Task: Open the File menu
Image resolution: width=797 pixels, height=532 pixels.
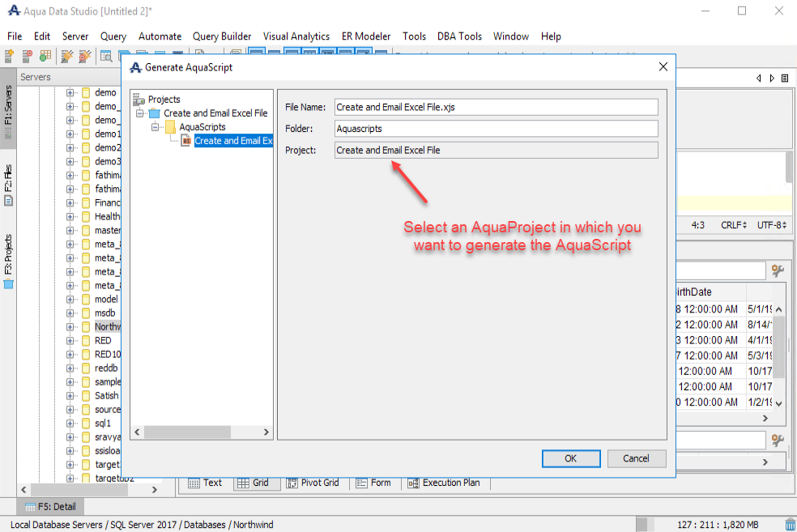Action: click(15, 36)
